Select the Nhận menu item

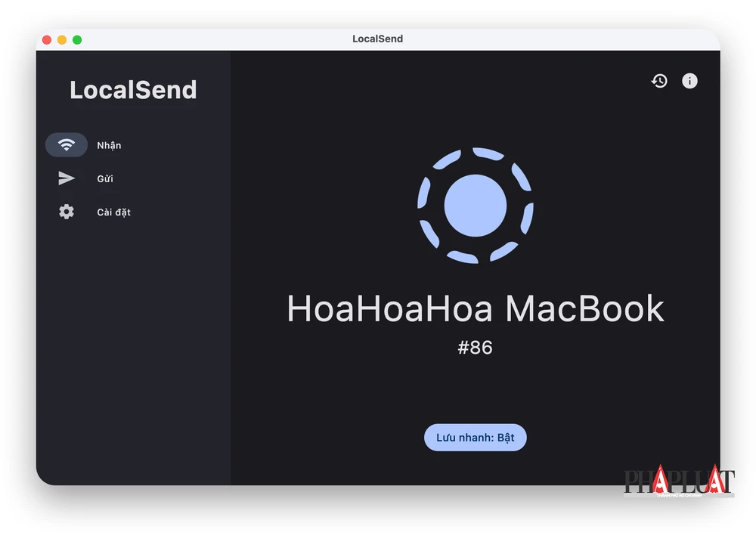pyautogui.click(x=108, y=144)
